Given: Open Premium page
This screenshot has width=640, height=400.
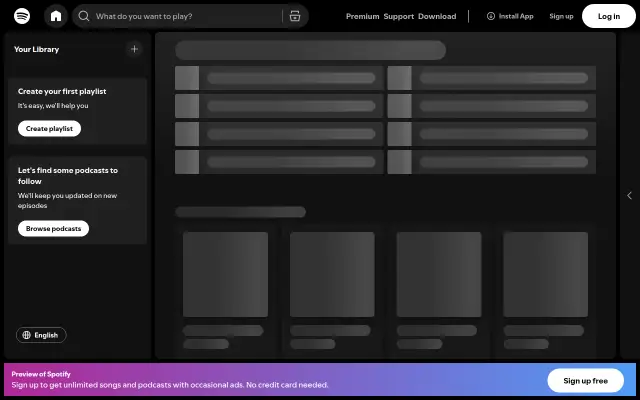Looking at the screenshot, I should coord(362,16).
